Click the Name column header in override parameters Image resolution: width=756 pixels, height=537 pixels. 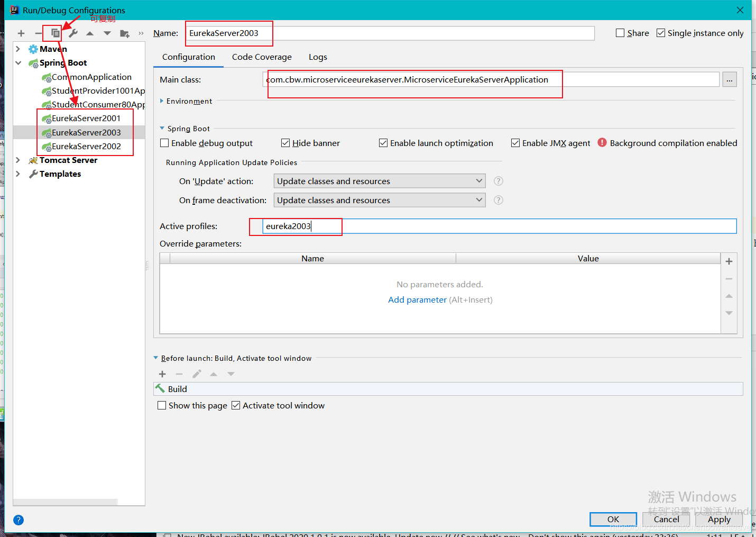click(x=312, y=258)
